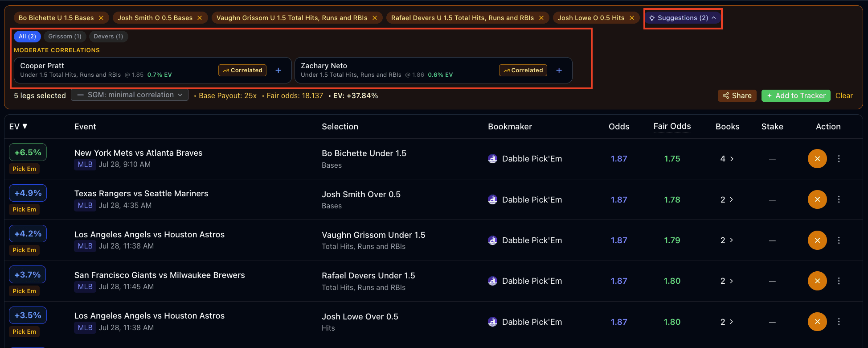
Task: Click Dabble Pick'Em logo in Vaughn Grissom row
Action: [492, 240]
